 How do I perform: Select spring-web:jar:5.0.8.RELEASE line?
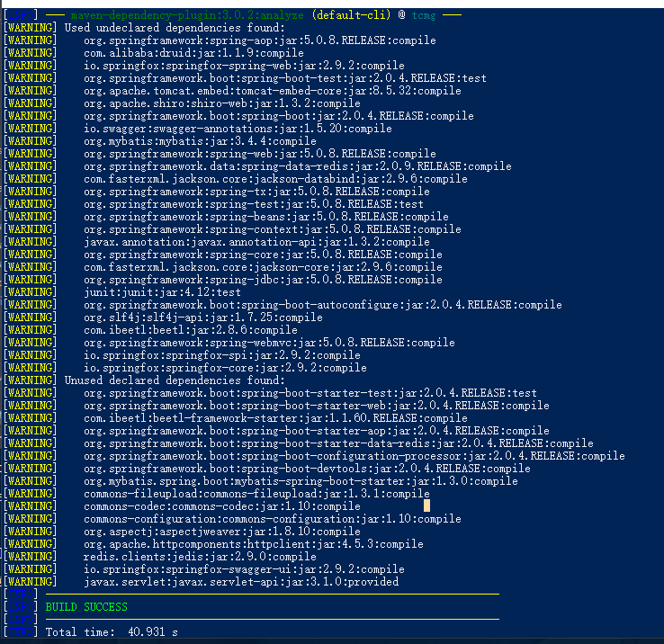pyautogui.click(x=260, y=154)
